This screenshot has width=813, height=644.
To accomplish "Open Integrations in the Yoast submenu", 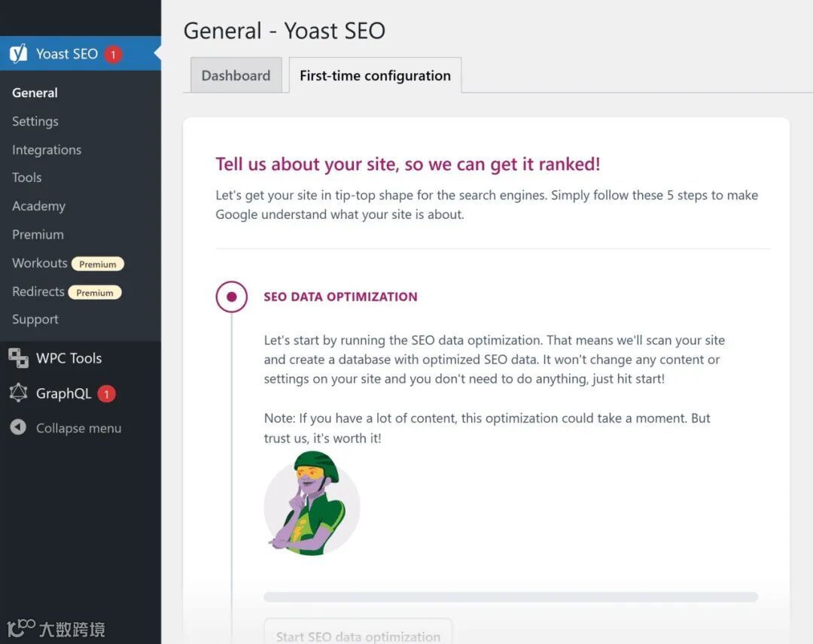I will pyautogui.click(x=47, y=150).
